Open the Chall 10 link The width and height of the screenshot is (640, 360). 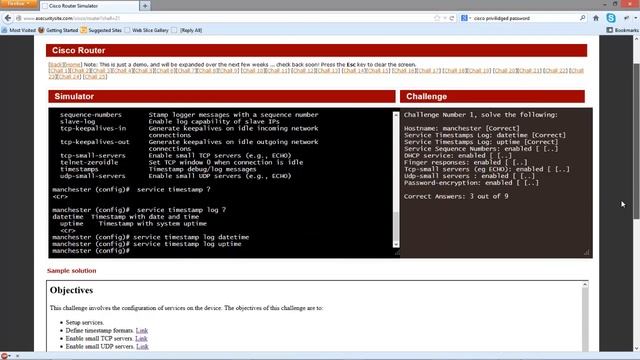[x=253, y=71]
